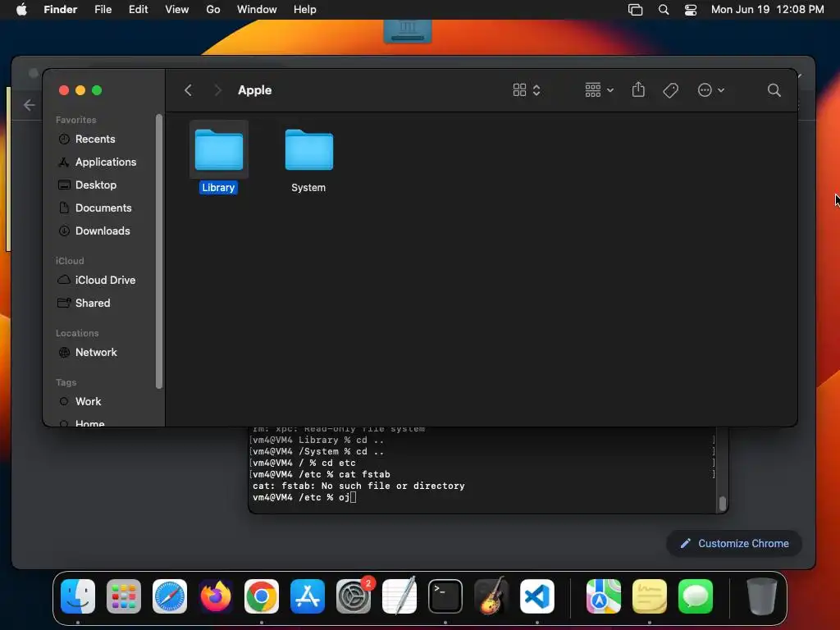This screenshot has width=840, height=630.
Task: Switch to Terminal in the Dock
Action: [x=445, y=596]
